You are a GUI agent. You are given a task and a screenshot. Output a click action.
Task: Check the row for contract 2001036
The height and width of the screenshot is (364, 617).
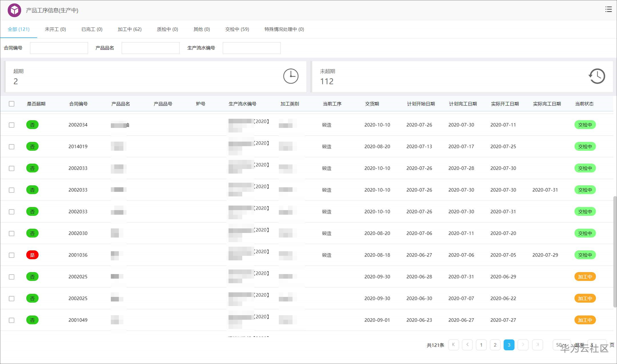[x=11, y=255]
